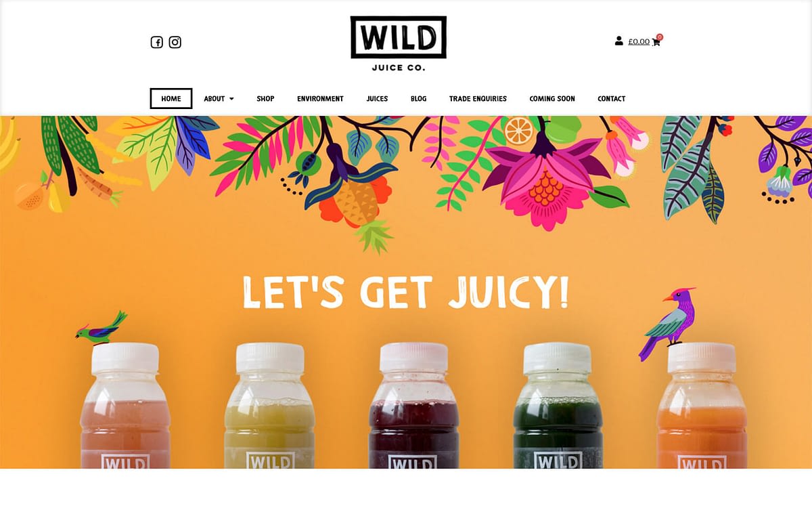Click the pink juice bottle with green bird
The height and width of the screenshot is (508, 812).
pyautogui.click(x=125, y=405)
